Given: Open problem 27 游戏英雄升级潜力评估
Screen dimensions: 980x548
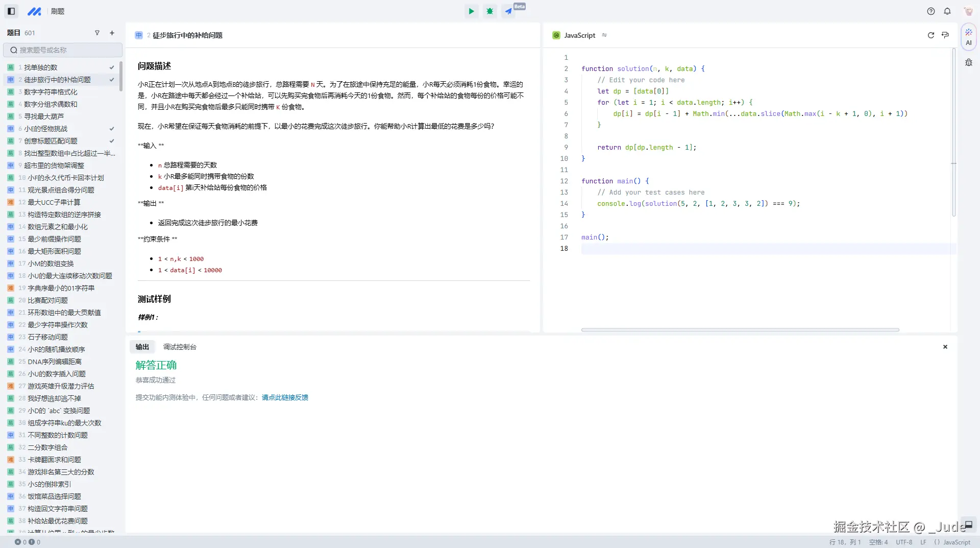Looking at the screenshot, I should [61, 386].
